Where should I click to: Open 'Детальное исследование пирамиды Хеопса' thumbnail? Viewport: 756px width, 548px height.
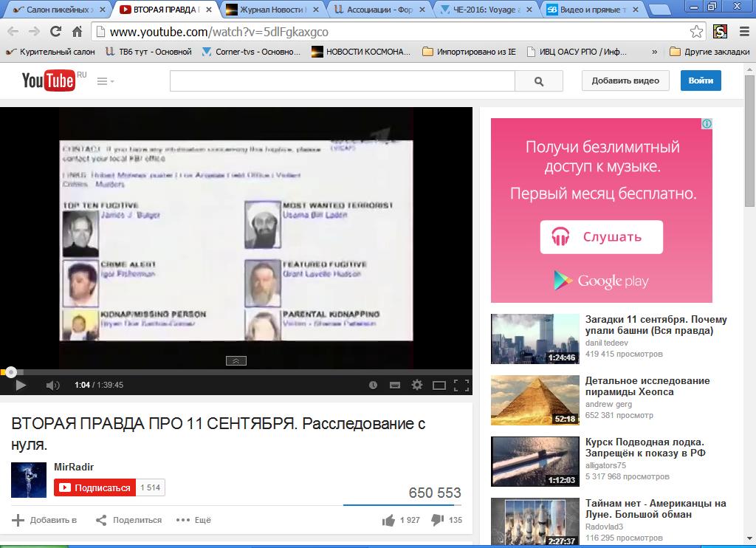click(535, 400)
